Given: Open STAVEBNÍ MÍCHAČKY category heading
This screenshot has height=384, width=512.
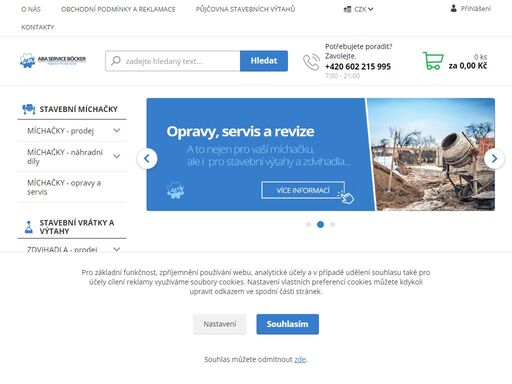Looking at the screenshot, I should click(x=79, y=109).
